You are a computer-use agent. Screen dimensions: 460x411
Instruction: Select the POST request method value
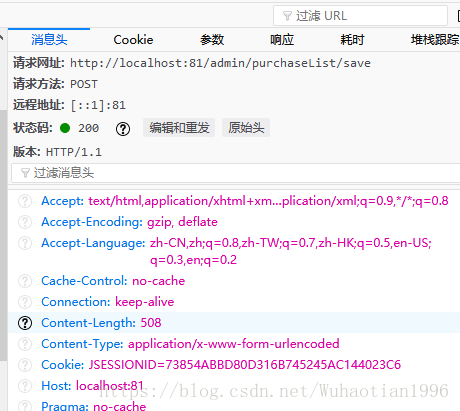(x=84, y=84)
